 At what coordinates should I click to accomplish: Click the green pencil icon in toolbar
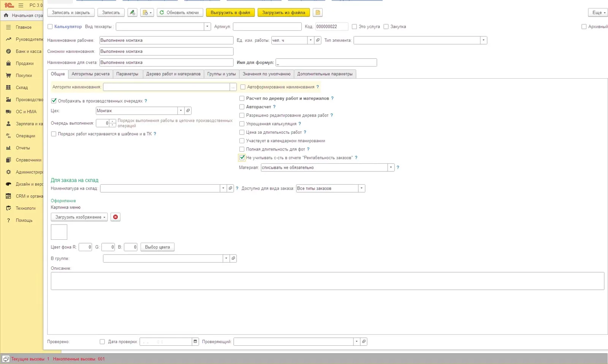pyautogui.click(x=132, y=13)
